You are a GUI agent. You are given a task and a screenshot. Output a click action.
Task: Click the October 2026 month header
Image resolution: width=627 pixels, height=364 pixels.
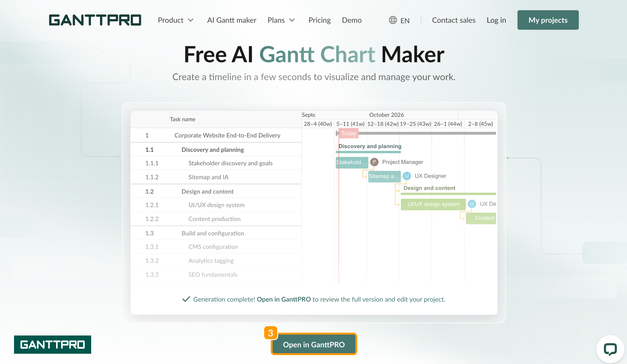coord(386,115)
